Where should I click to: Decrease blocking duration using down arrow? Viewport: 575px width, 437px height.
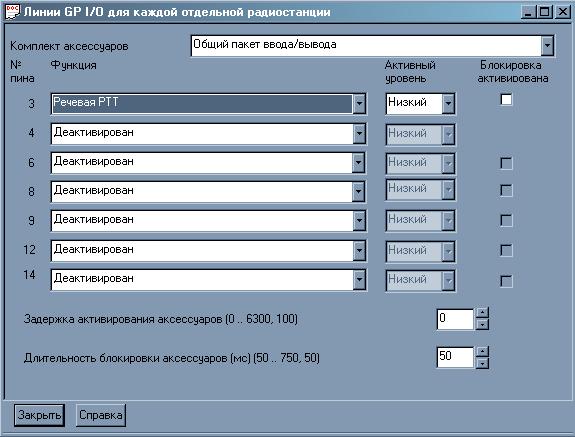tap(483, 363)
